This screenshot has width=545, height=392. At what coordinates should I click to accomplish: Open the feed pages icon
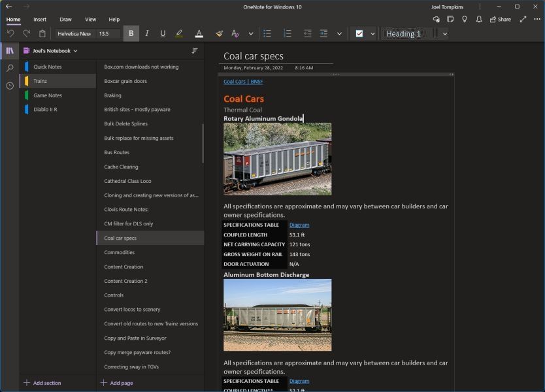coord(450,19)
